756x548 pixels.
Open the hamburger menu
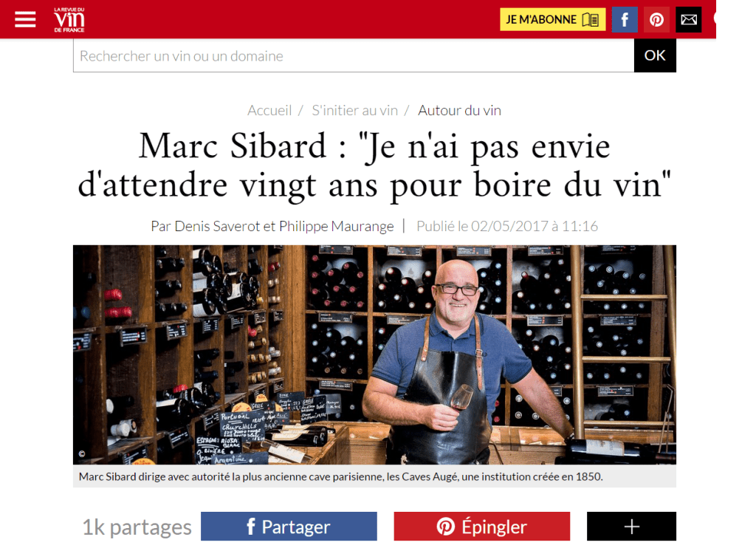point(25,19)
